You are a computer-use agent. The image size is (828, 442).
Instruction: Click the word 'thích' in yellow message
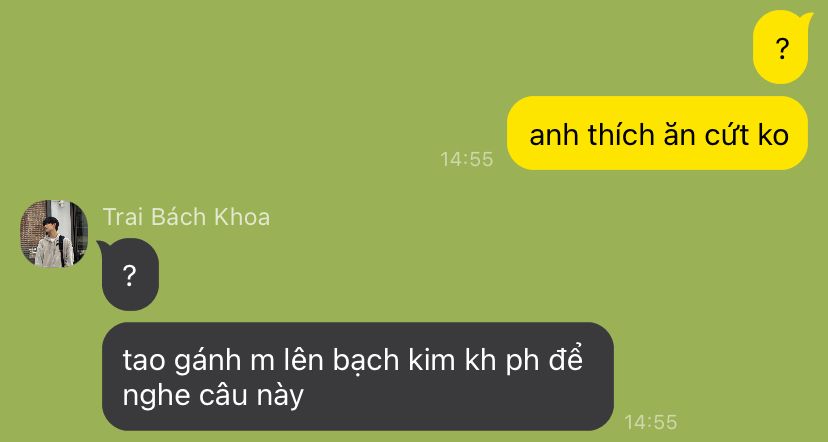620,135
